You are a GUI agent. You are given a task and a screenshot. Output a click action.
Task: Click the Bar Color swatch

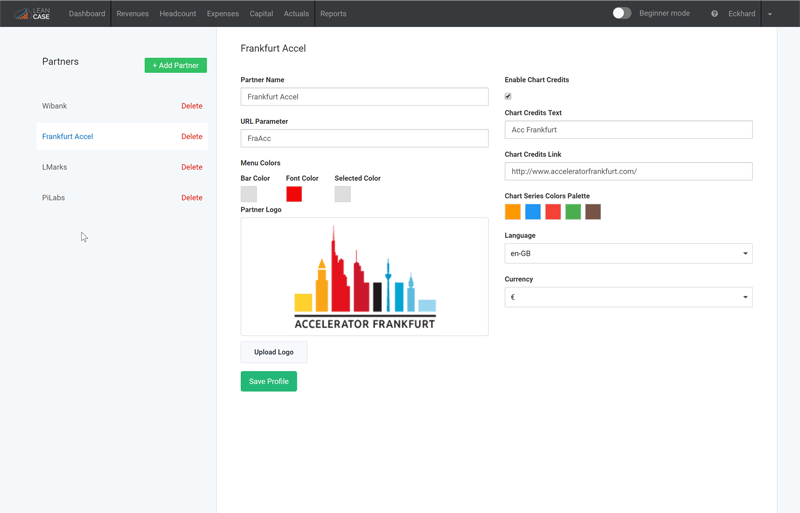point(249,194)
